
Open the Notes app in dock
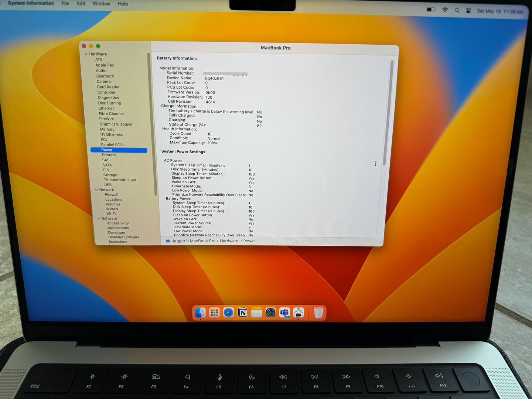coord(256,313)
